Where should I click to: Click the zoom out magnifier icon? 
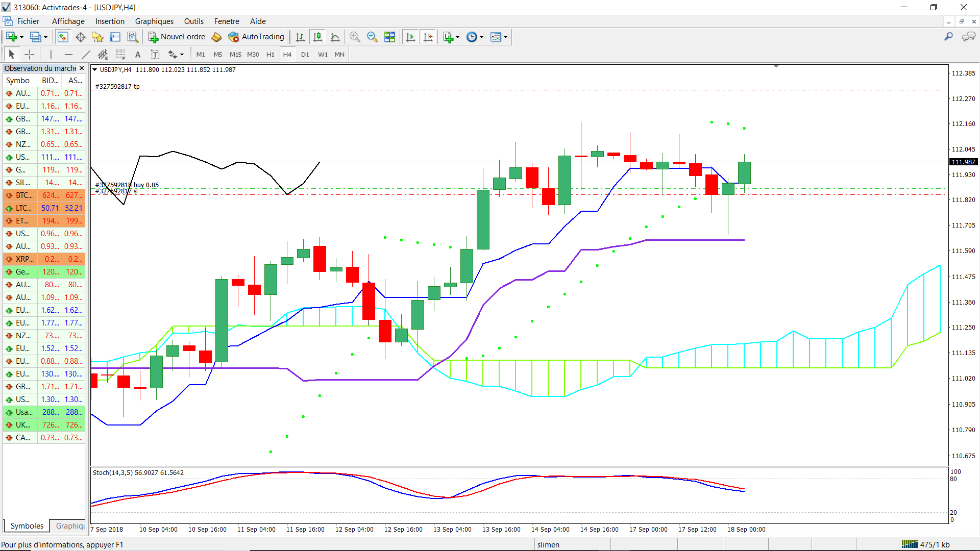372,37
